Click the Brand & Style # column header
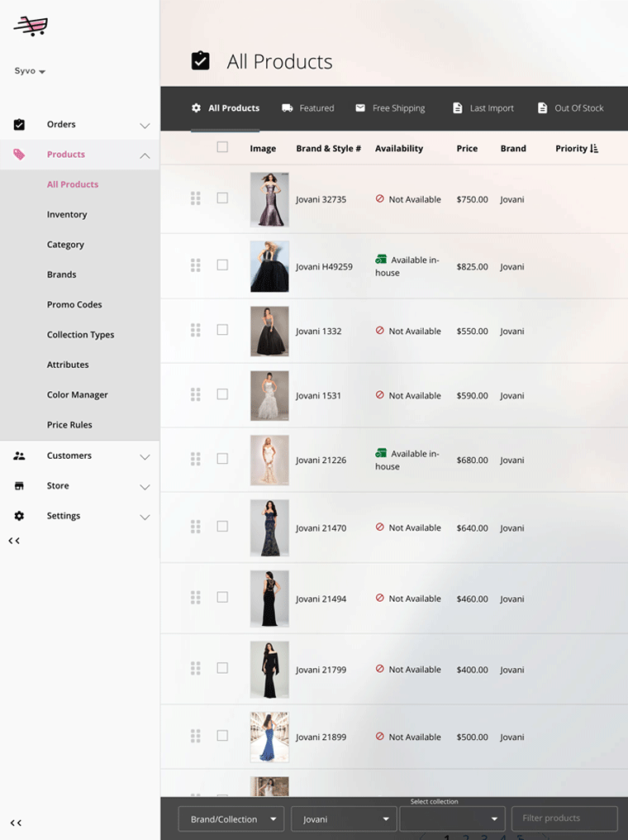The image size is (628, 840). pos(329,148)
